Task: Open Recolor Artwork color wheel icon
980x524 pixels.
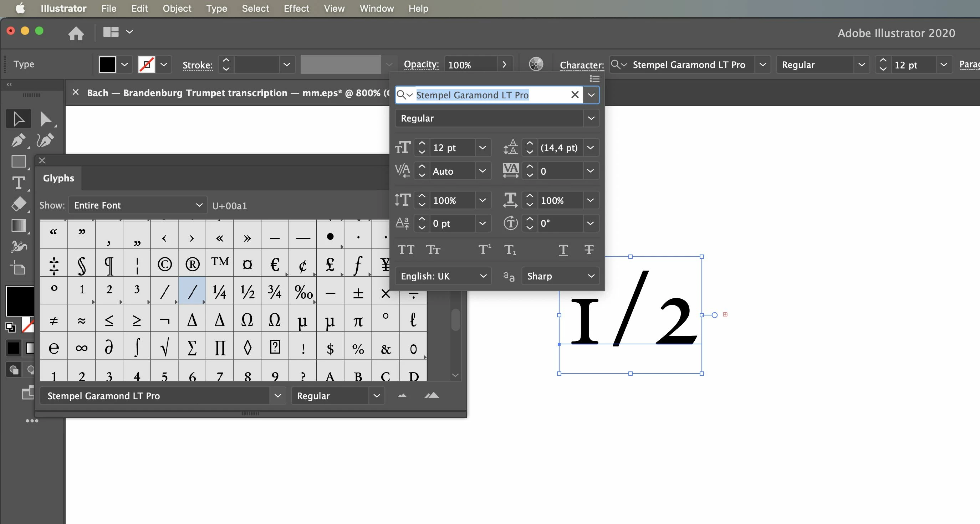Action: pos(536,64)
